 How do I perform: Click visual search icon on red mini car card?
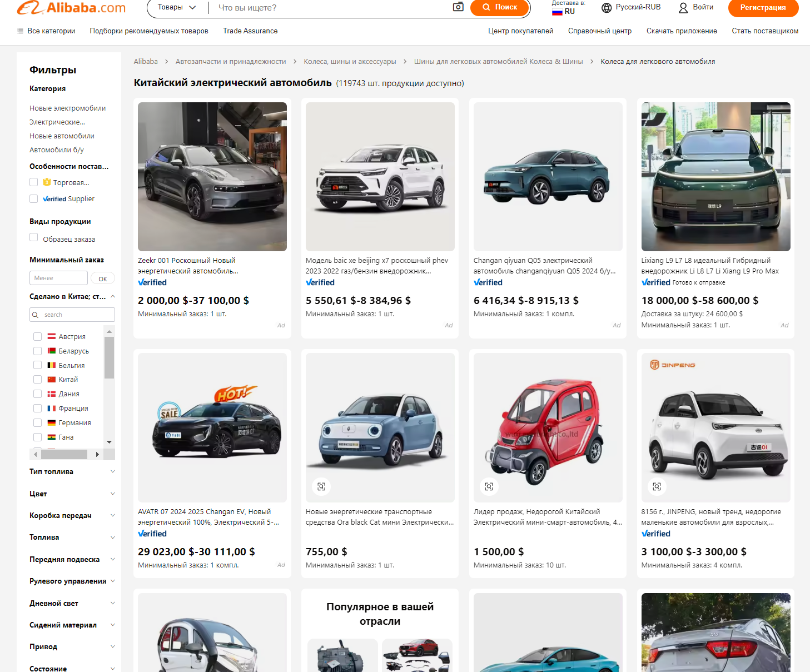[x=489, y=486]
